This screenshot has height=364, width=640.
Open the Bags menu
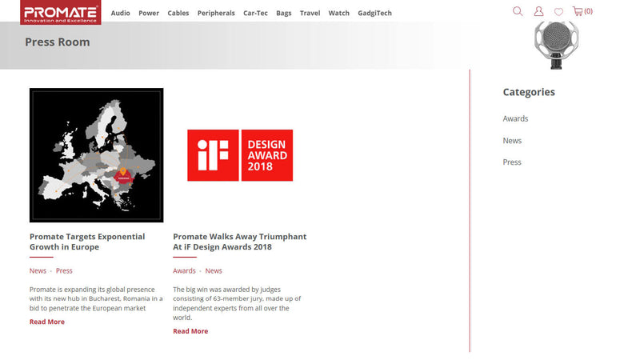point(284,13)
